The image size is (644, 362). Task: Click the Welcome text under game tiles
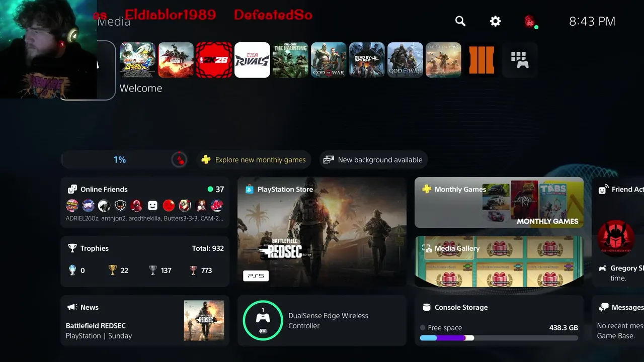coord(141,88)
